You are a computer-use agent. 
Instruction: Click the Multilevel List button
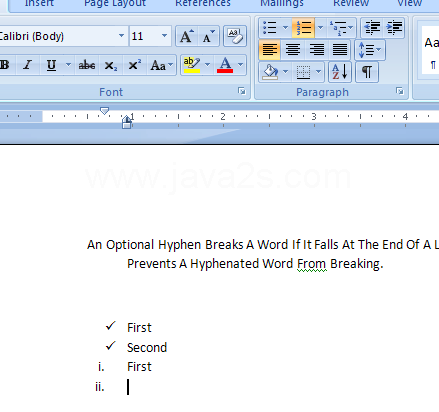coord(342,28)
